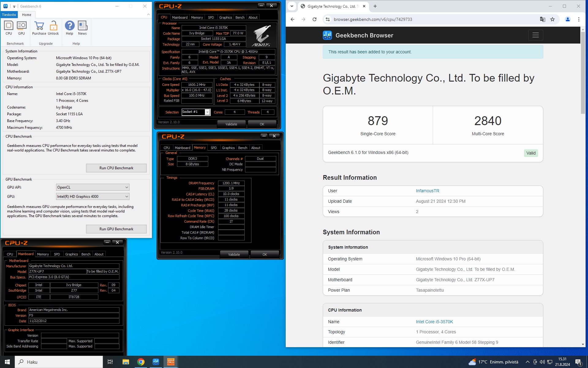Click the weather widget on taskbar

coord(494,362)
